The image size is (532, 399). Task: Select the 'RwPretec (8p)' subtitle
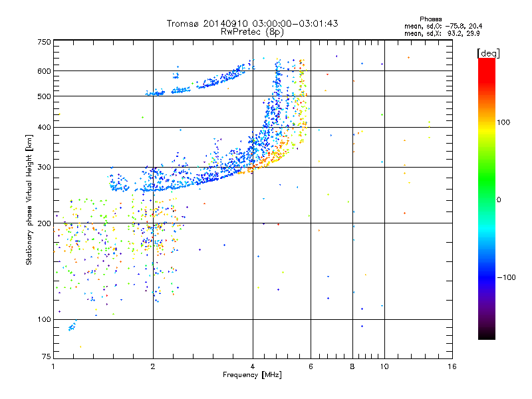252,32
